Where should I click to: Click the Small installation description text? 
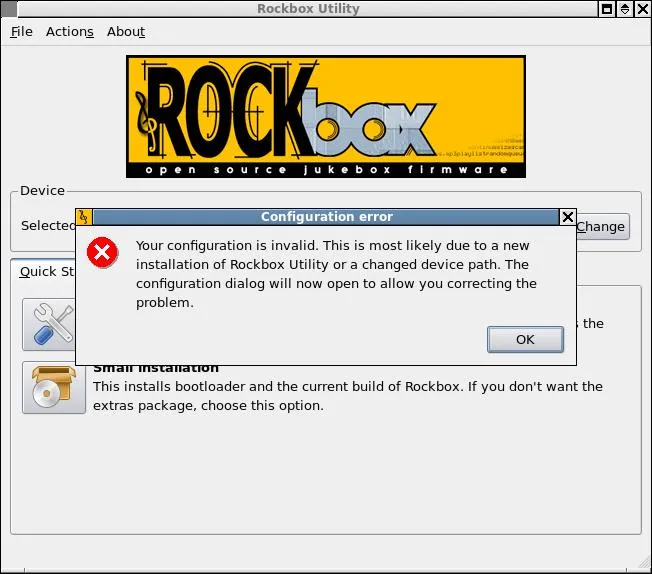coord(348,396)
